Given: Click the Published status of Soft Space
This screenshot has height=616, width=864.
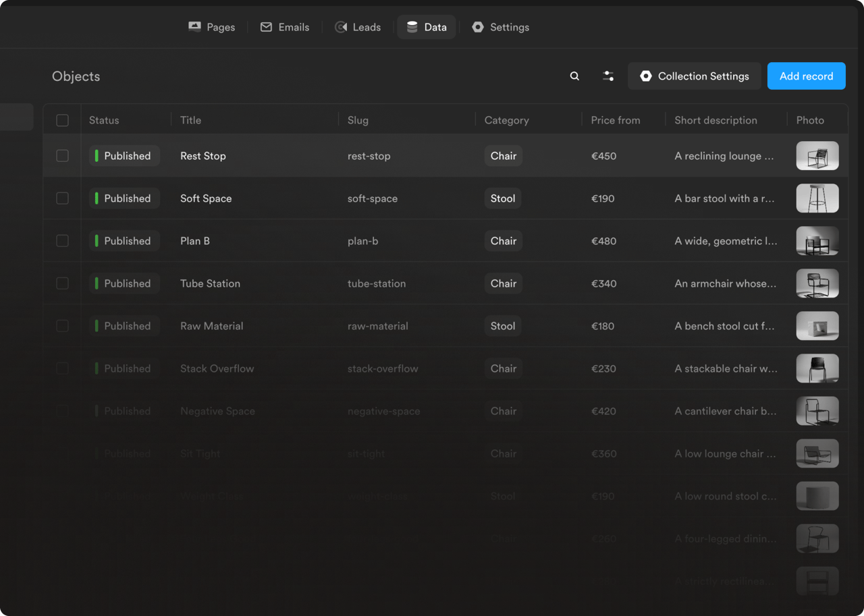Looking at the screenshot, I should pos(124,198).
